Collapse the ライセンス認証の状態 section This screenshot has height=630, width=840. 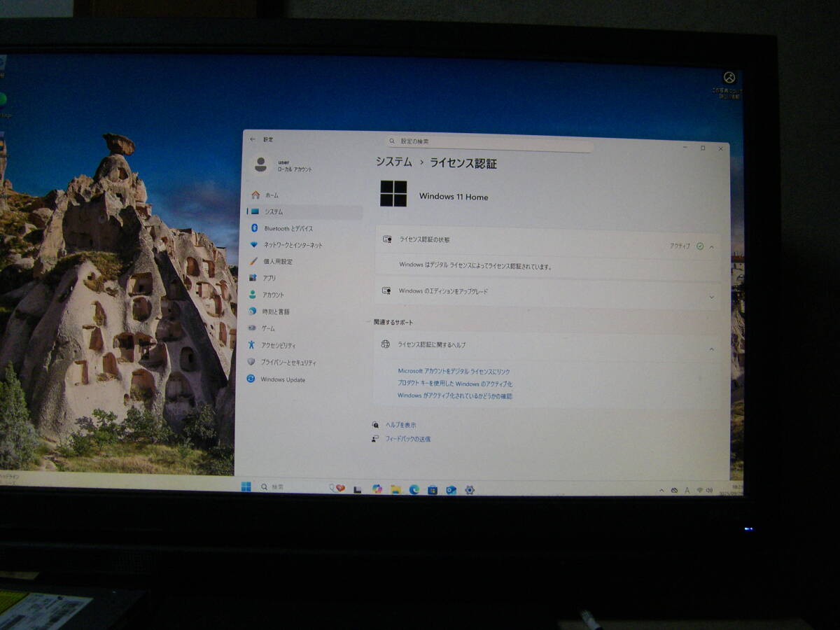711,246
